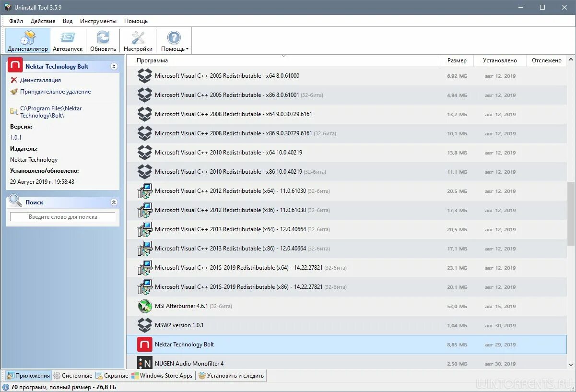Open the Помощь menu in menu bar
This screenshot has height=392, width=576.
136,21
